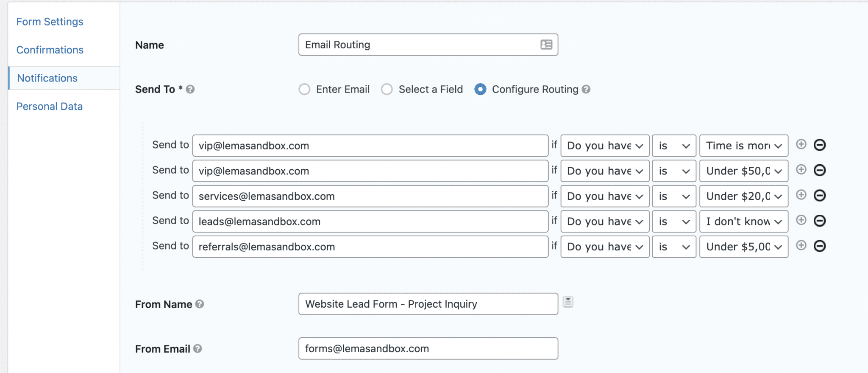Open operator dropdown in referrals@lemasandbox.com row
The width and height of the screenshot is (868, 373).
pos(674,247)
